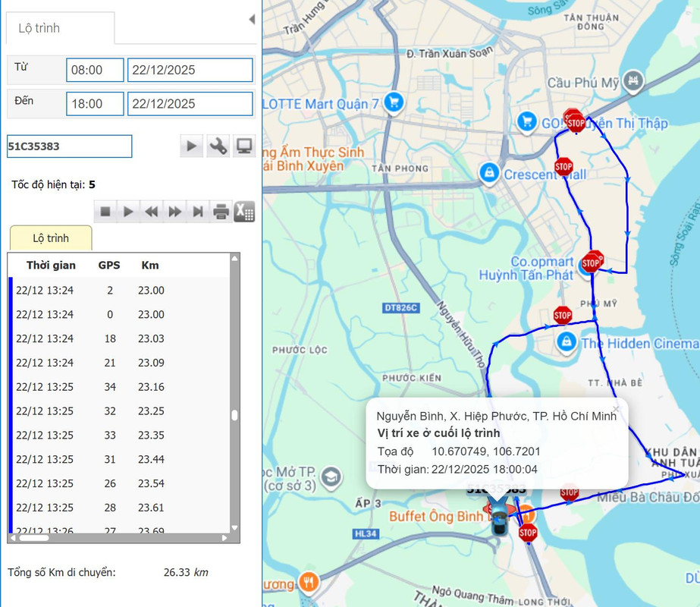700x607 pixels.
Task: Export the route data to Excel
Action: point(244,211)
